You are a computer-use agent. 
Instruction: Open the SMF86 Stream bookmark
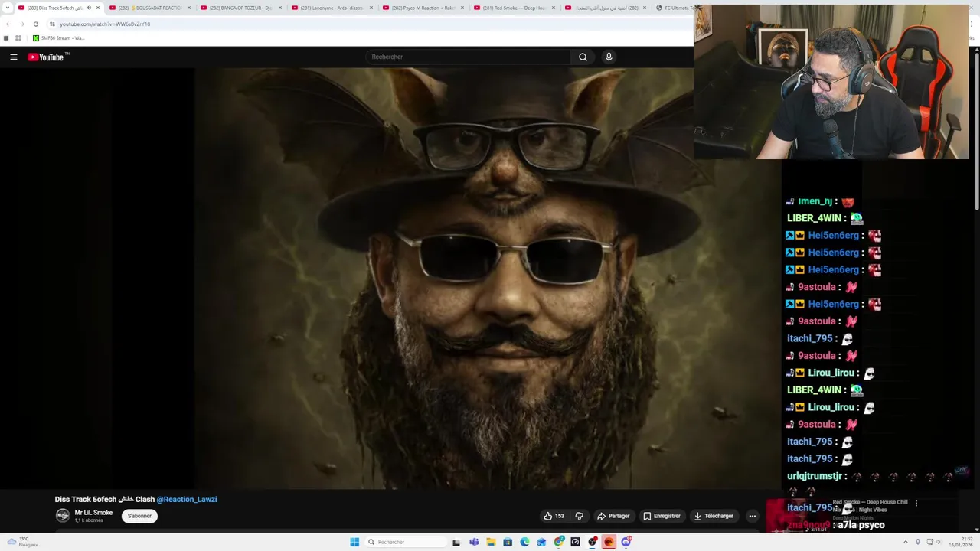click(58, 37)
